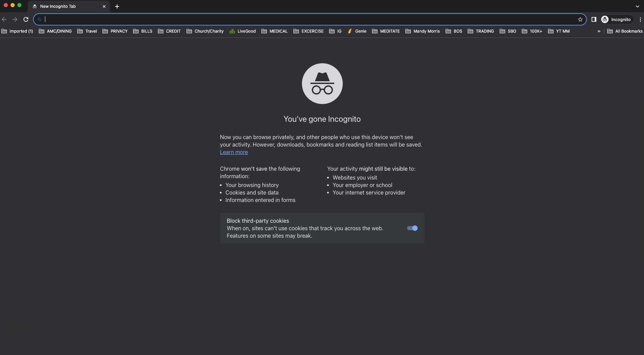Toggle Block third-party cookies off

click(412, 228)
